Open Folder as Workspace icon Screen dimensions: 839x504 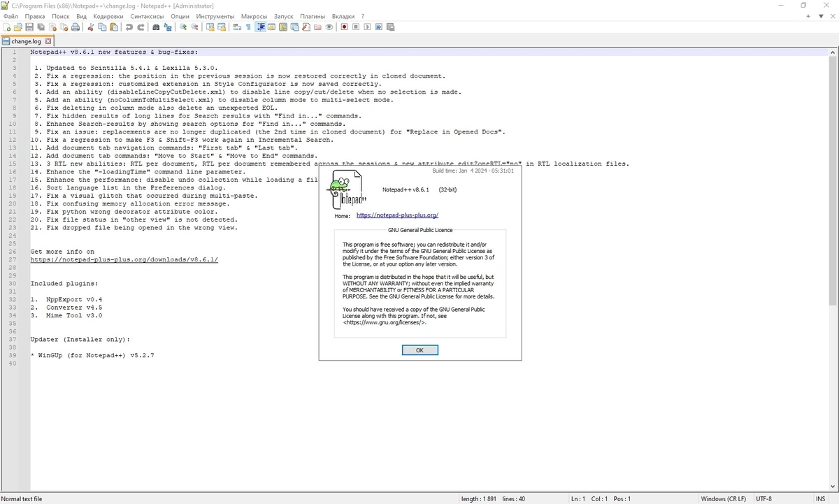[x=317, y=27]
